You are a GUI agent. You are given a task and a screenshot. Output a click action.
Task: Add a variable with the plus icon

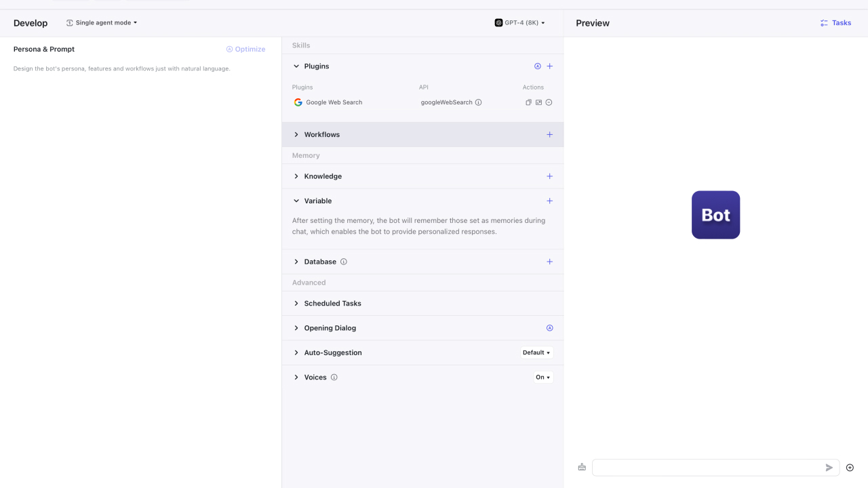point(550,201)
